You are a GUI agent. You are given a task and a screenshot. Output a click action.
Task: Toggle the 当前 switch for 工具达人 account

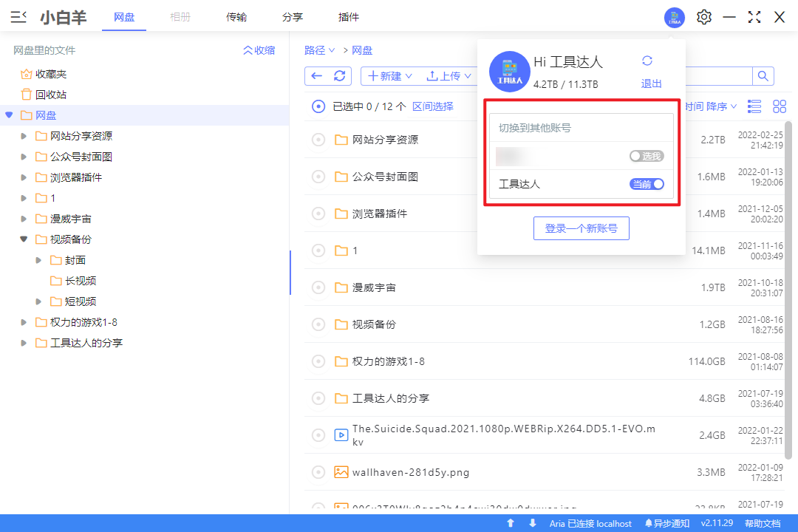pos(647,184)
